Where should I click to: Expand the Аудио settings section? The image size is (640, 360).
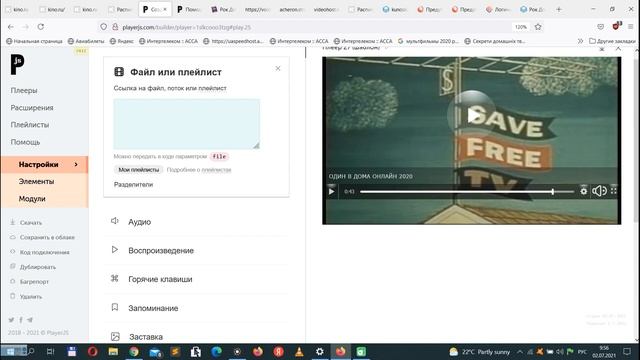[x=139, y=222]
